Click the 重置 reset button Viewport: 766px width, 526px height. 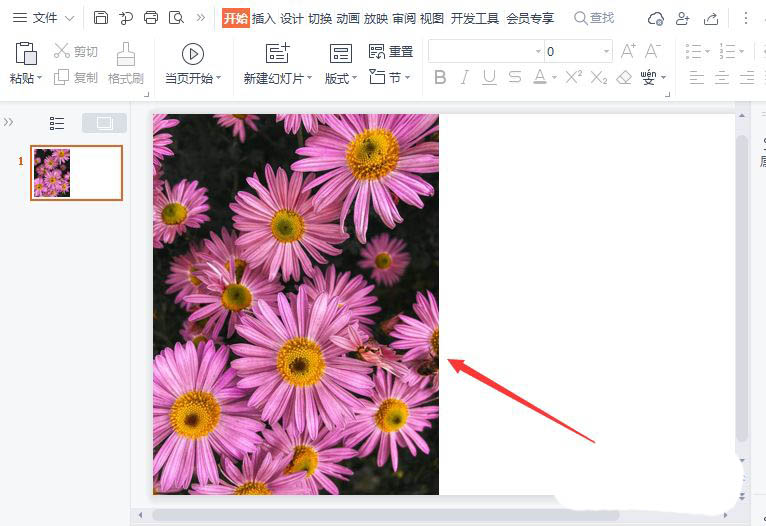point(391,52)
